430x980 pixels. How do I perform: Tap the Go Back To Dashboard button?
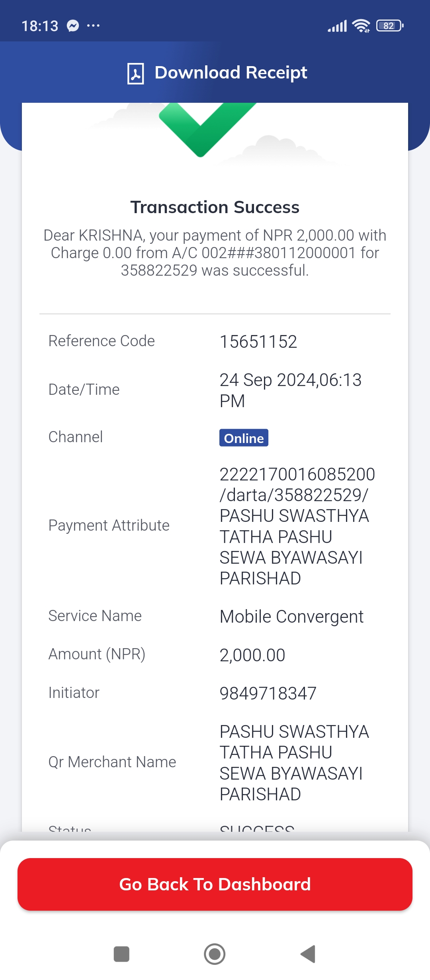pos(215,884)
